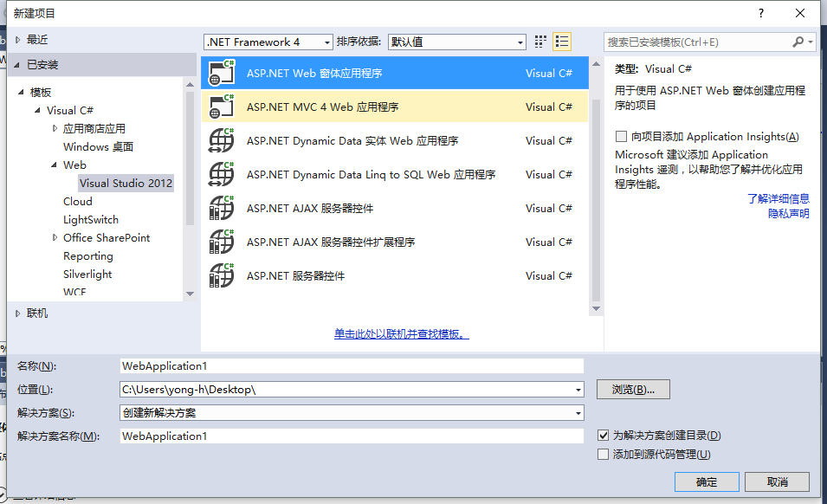This screenshot has height=504, width=827.
Task: Close the 新建项目 dialog
Action: (x=800, y=13)
